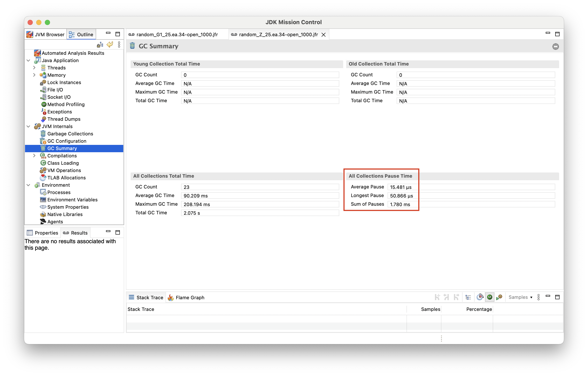Minimize the Outline panel
Viewport: 588px width, 376px height.
tap(108, 33)
